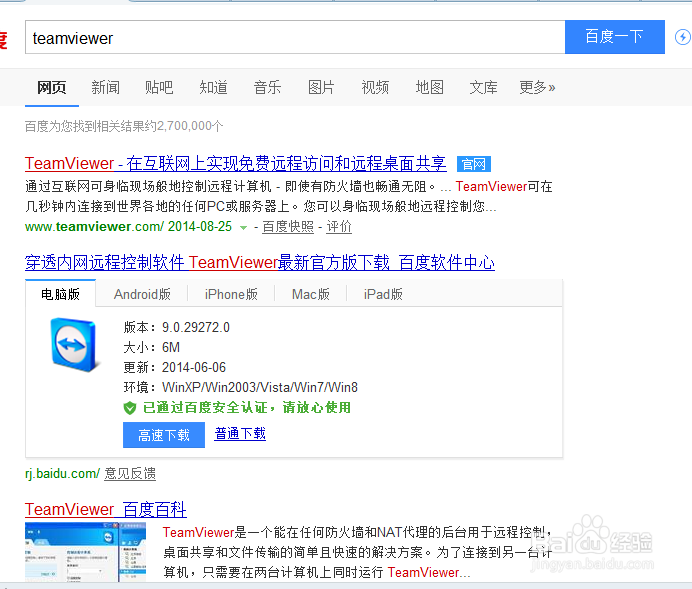Open the 地图 tab
The width and height of the screenshot is (692, 589).
point(429,87)
